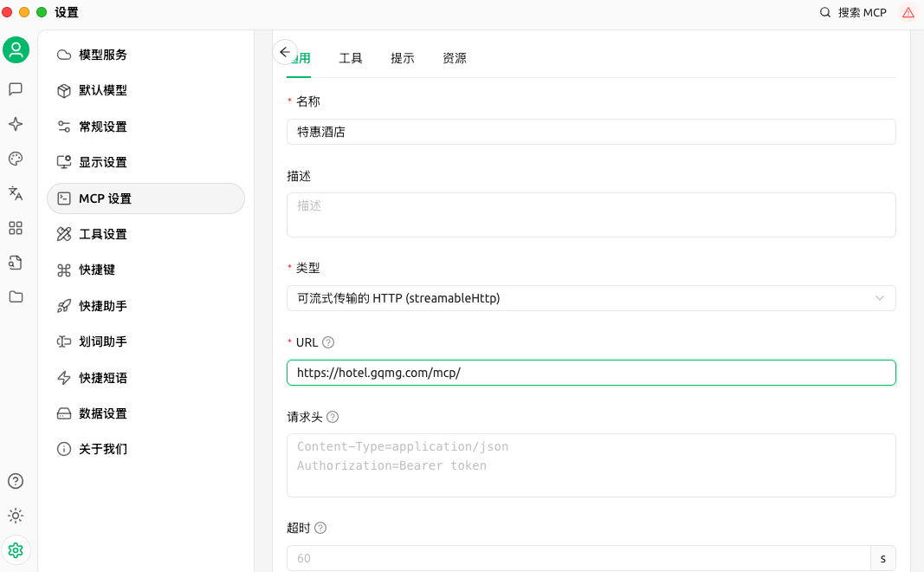This screenshot has height=572, width=924.
Task: Click the URL help question mark icon
Action: (328, 342)
